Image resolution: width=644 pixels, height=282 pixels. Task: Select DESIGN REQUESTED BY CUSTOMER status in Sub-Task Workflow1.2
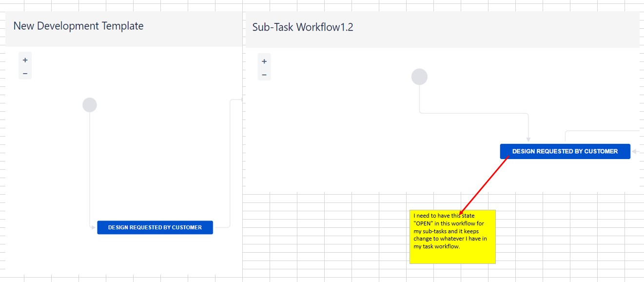click(565, 151)
